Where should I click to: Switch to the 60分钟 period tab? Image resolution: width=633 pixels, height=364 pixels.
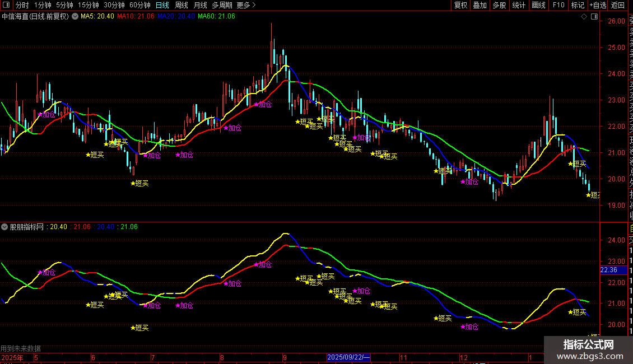pos(140,5)
